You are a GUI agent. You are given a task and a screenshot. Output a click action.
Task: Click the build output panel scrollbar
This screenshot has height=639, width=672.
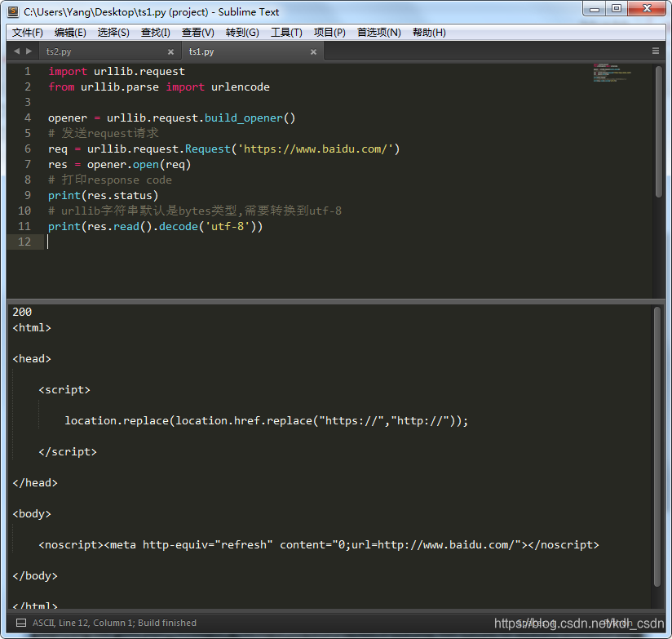(657, 446)
